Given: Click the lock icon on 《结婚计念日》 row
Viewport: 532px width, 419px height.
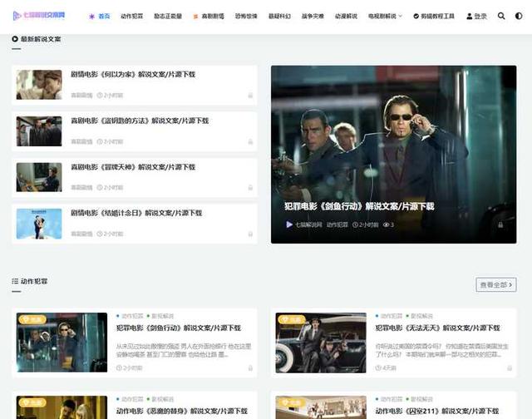Looking at the screenshot, I should pyautogui.click(x=250, y=234).
